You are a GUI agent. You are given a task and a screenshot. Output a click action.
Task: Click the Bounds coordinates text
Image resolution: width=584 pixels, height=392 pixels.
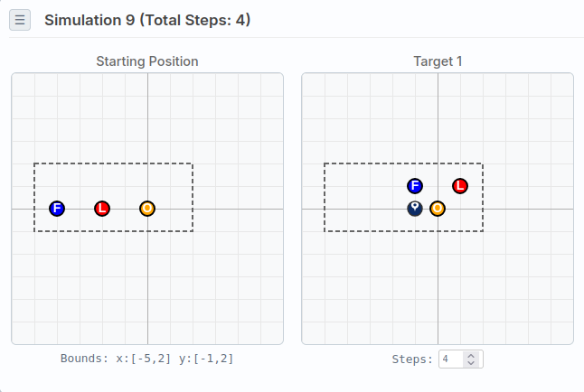coord(147,359)
